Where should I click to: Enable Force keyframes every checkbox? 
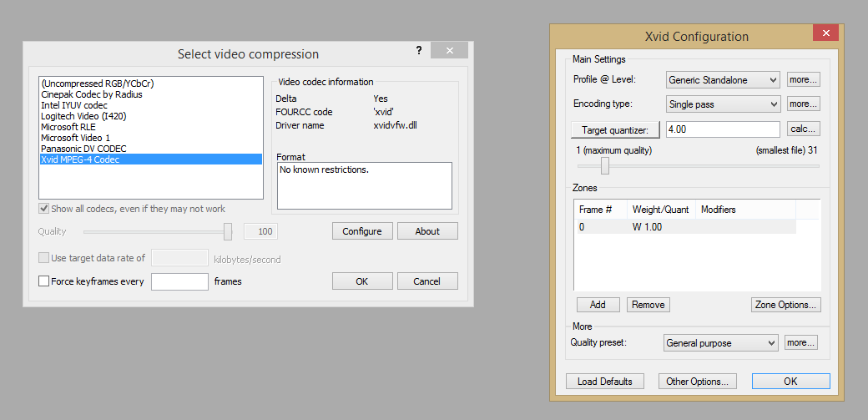point(44,282)
